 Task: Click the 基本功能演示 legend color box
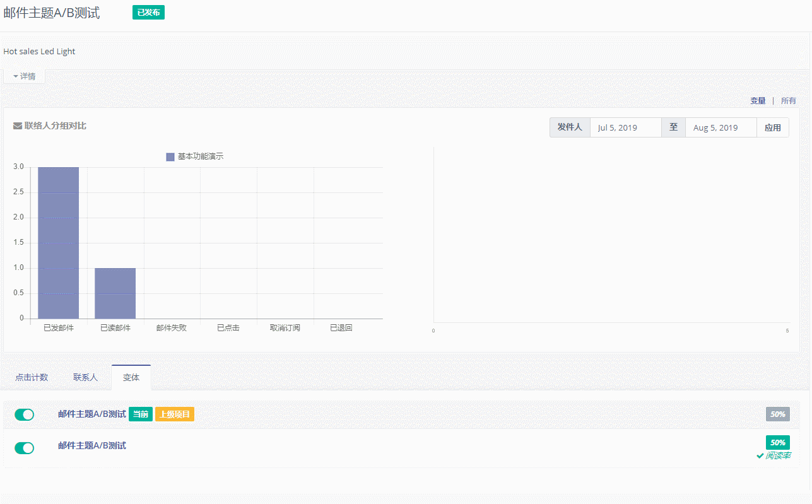pos(170,156)
